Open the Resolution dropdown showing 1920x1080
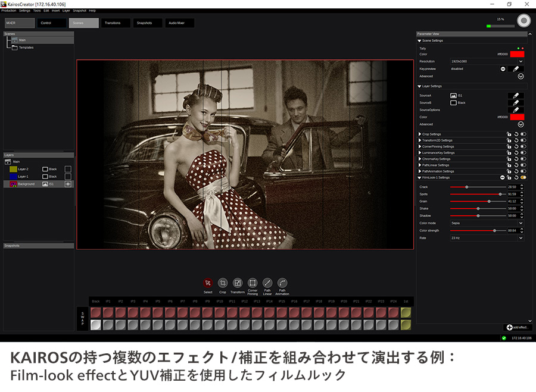536x392 pixels. pos(487,61)
